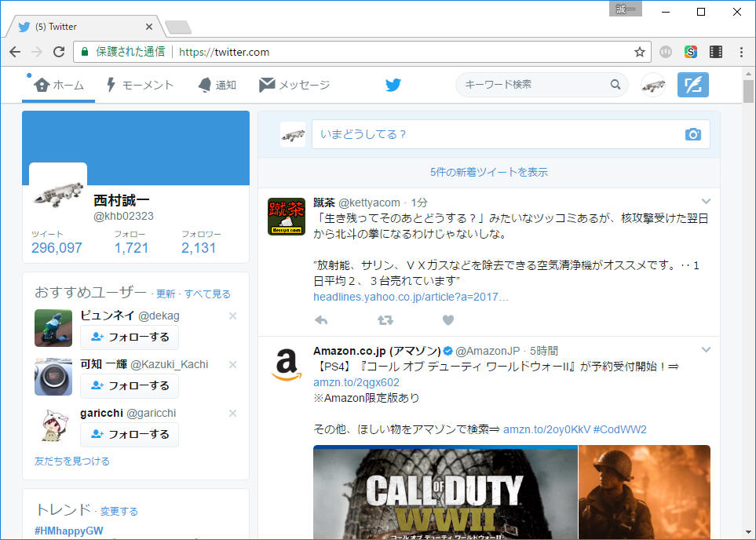Click the @kettyacom handle
The image size is (756, 540).
369,202
